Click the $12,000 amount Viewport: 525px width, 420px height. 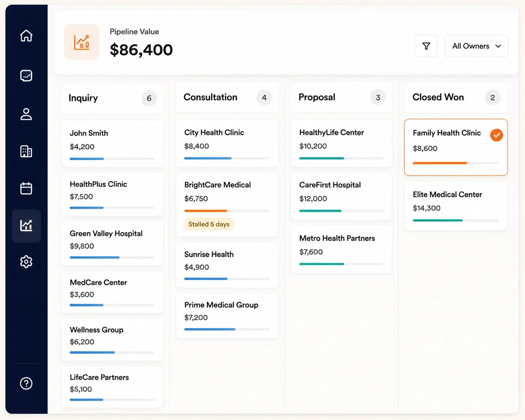point(313,199)
